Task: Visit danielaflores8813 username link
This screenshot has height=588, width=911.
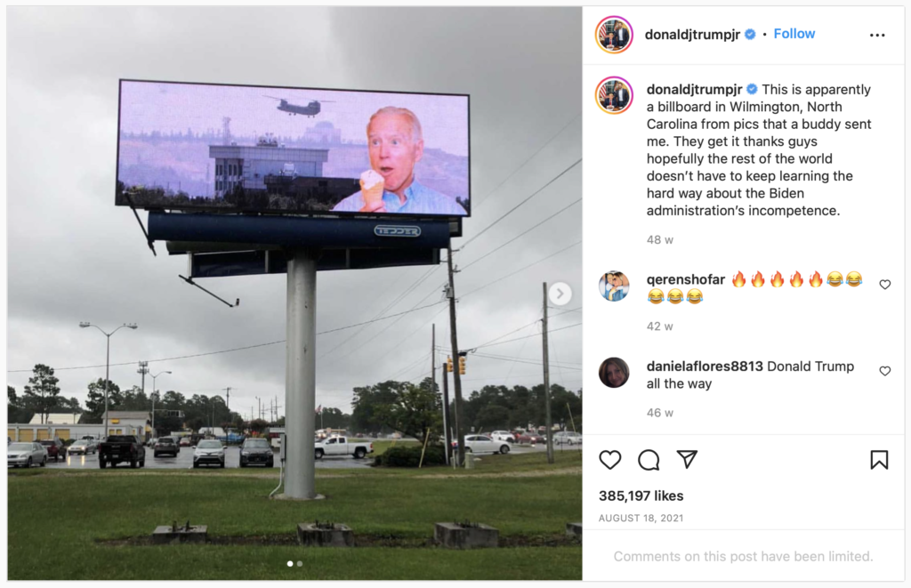Action: tap(705, 366)
